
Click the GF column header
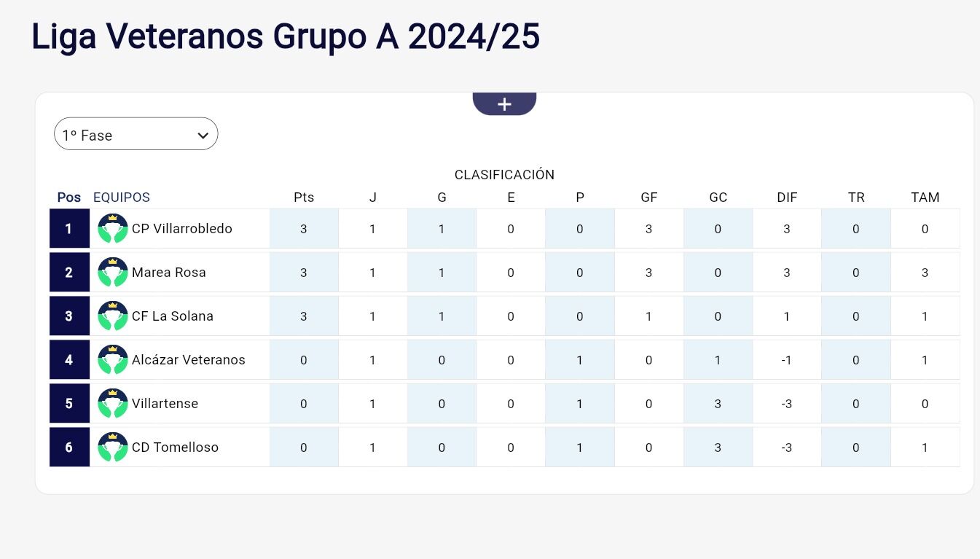click(x=648, y=198)
